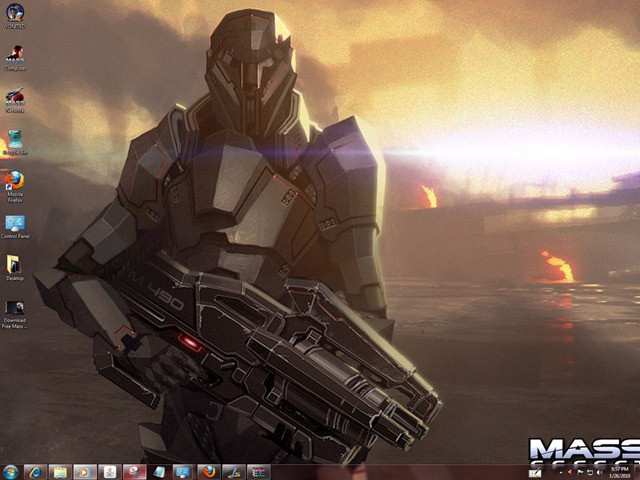Screen dimensions: 640x480
Task: Open the Computer desktop icon
Action: click(x=15, y=58)
